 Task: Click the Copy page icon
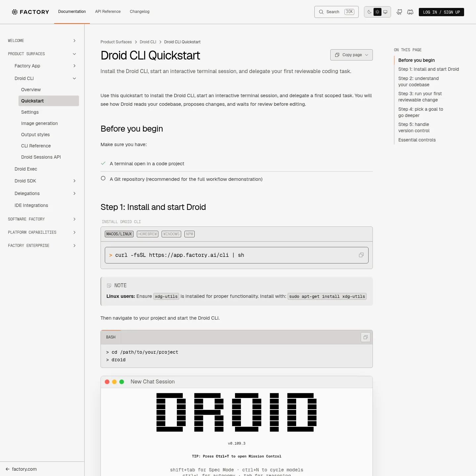coord(337,55)
